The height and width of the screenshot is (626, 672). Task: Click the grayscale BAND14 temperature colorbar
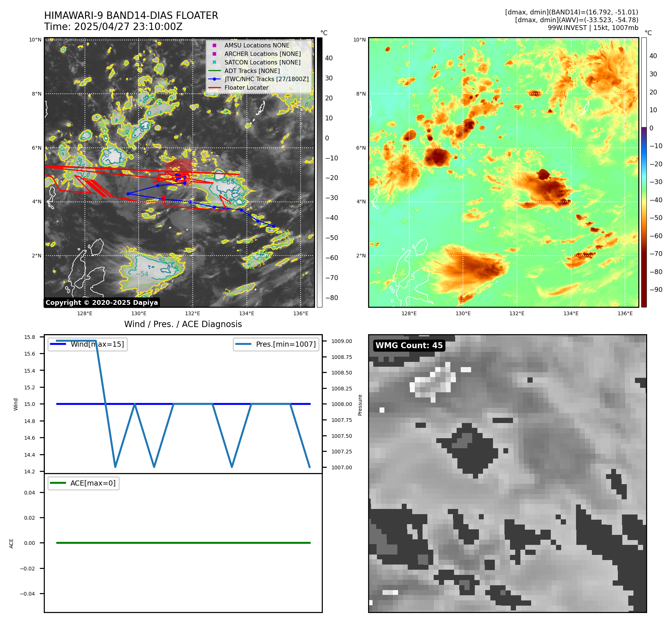pos(320,172)
